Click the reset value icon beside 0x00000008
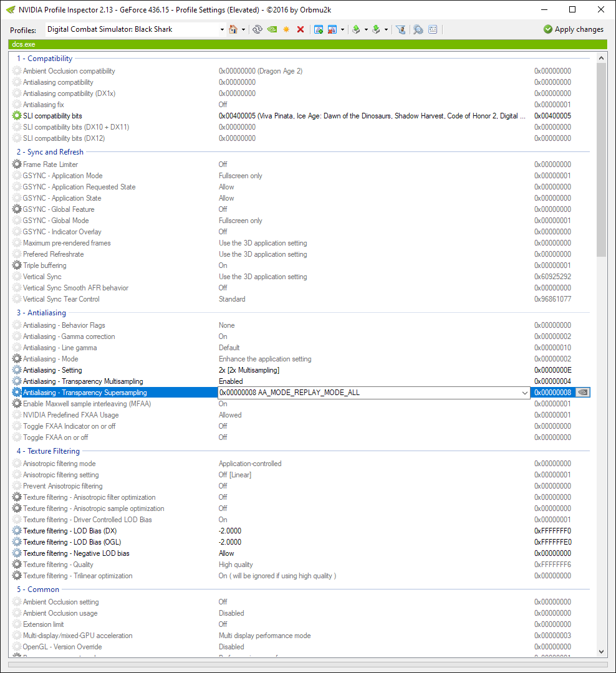Image resolution: width=616 pixels, height=673 pixels. 582,393
